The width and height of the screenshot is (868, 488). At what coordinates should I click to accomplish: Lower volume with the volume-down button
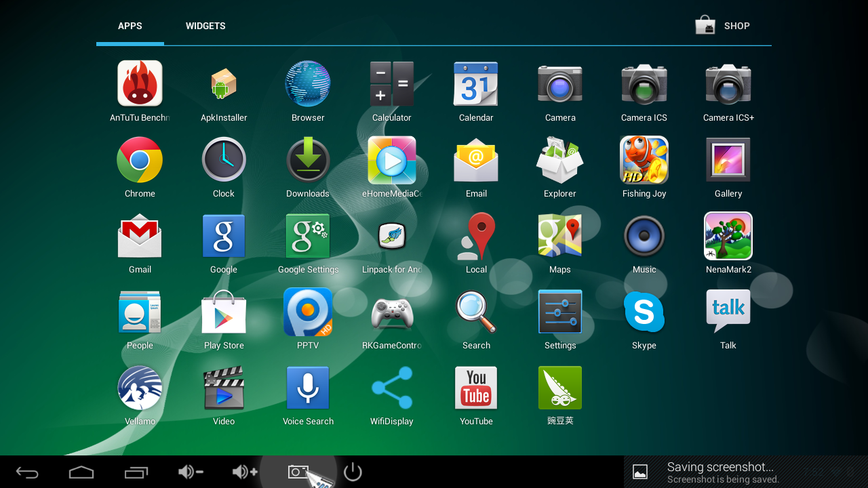point(191,472)
